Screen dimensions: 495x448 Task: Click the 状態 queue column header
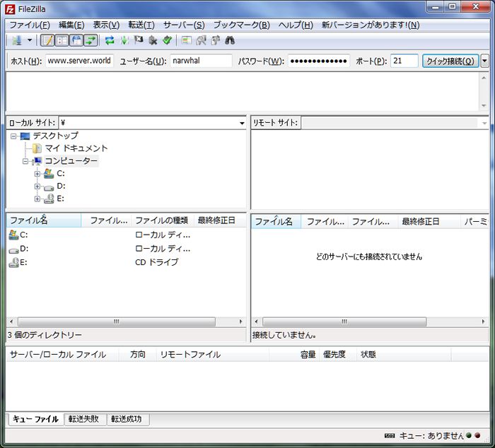click(x=404, y=354)
